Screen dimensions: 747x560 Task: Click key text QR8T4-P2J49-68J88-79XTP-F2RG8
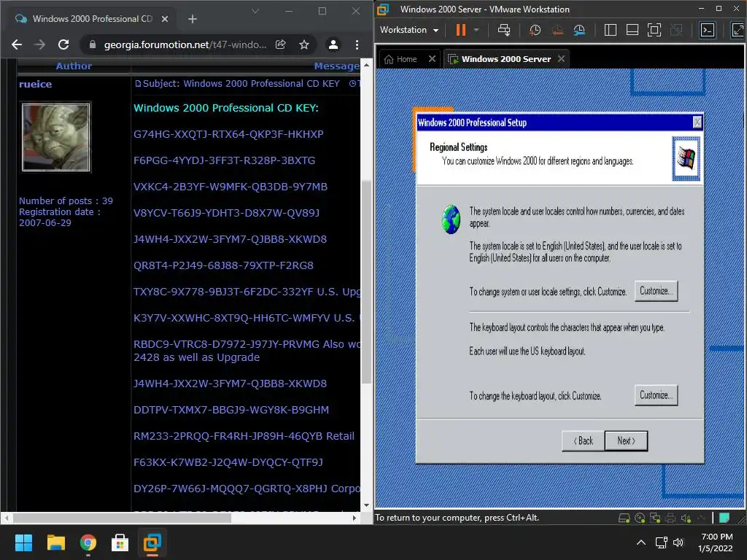(x=223, y=265)
